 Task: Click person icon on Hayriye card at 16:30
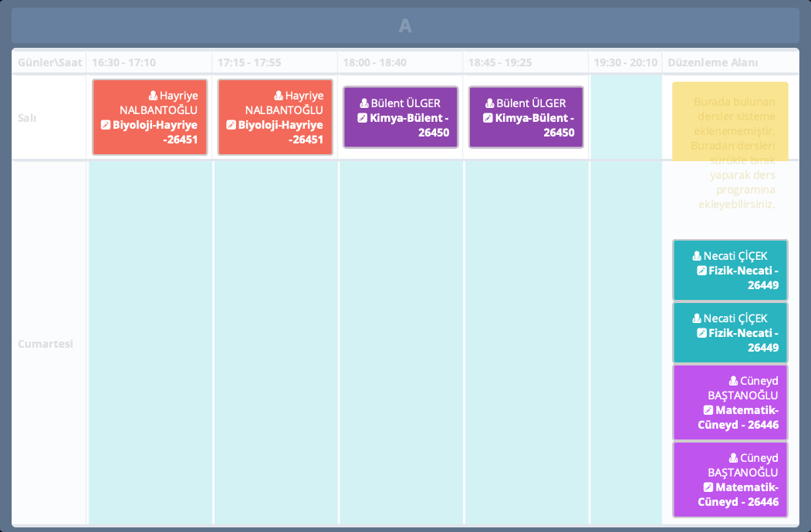154,96
